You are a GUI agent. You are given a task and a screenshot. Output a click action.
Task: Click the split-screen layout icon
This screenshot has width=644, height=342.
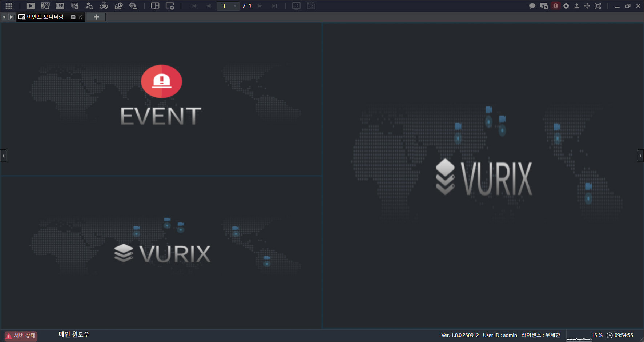coord(155,6)
